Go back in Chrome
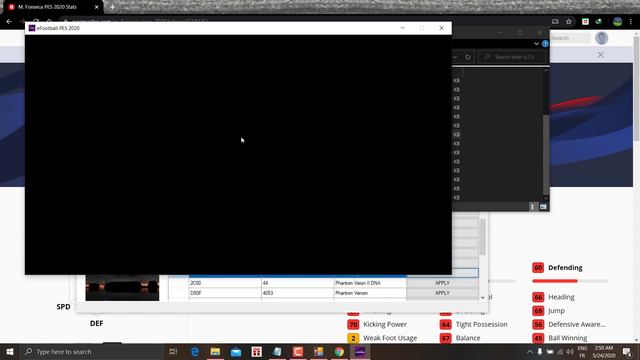The image size is (640, 360). (x=9, y=21)
